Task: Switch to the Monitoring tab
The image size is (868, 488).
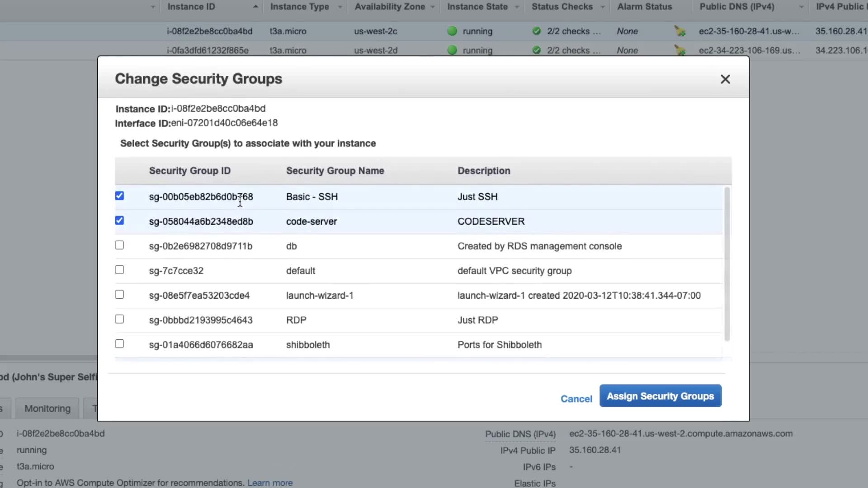Action: [47, 408]
